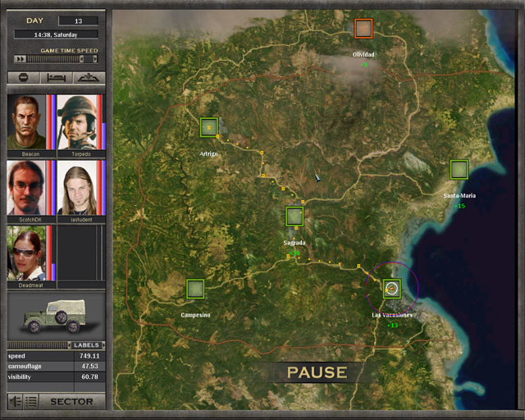Click the empty sixth squad member slot

81,253
